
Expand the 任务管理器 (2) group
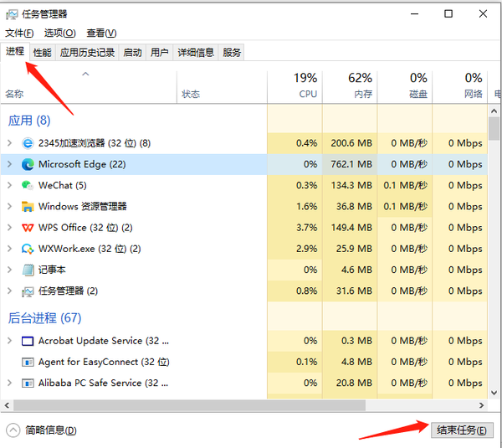click(x=9, y=291)
